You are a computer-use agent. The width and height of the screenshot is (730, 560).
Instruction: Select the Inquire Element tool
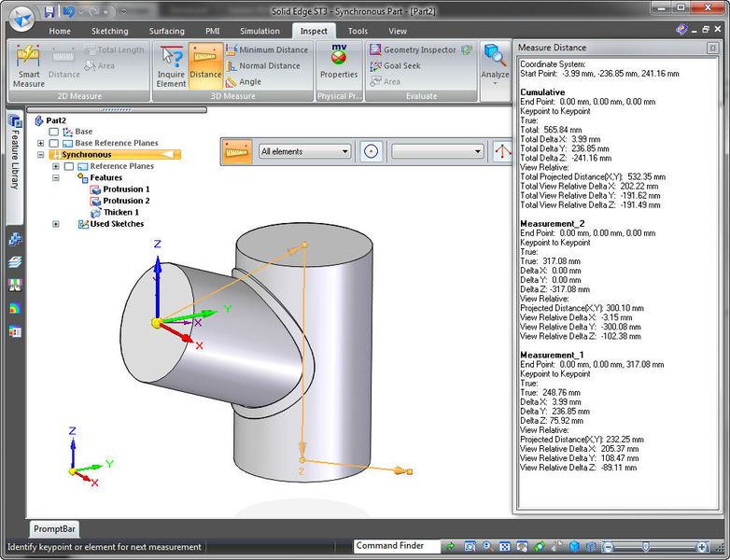171,65
